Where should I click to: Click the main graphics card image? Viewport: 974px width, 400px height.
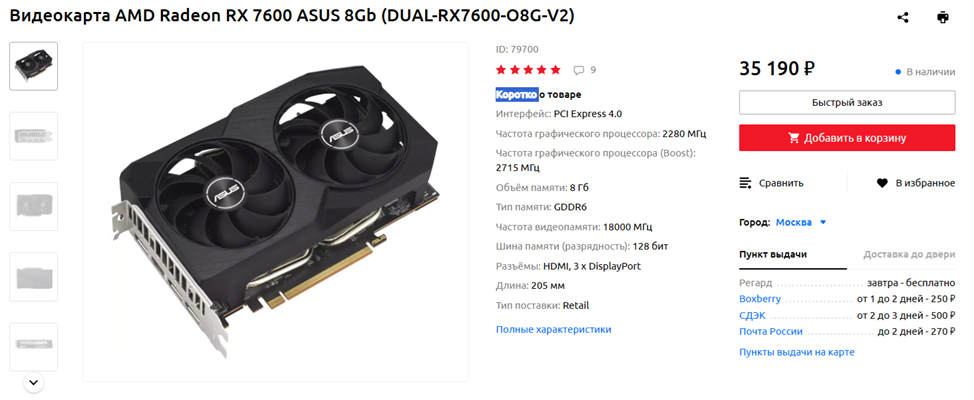tap(276, 211)
